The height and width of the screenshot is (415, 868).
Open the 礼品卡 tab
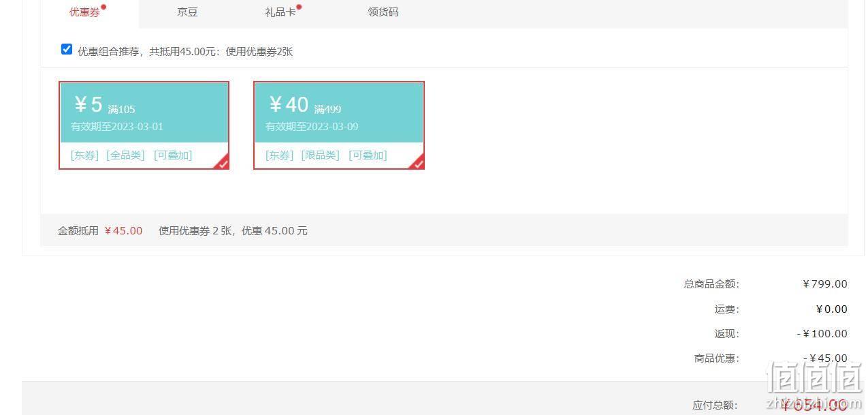[280, 12]
